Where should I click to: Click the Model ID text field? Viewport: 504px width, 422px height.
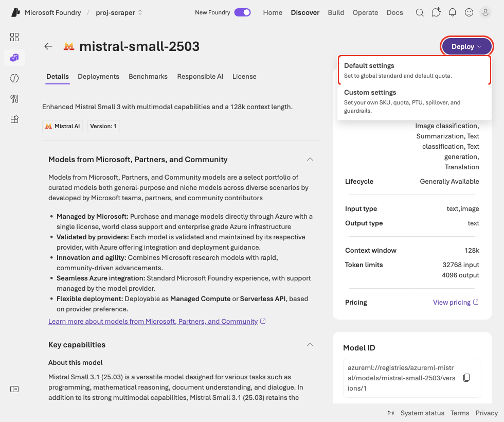(412, 378)
